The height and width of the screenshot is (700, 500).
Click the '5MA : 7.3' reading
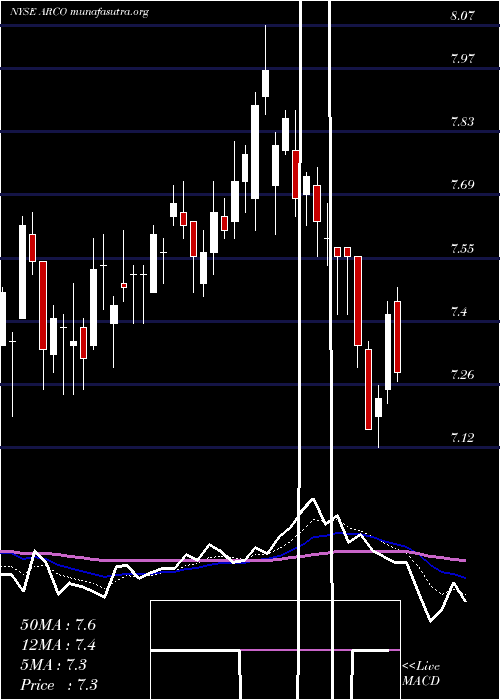(54, 665)
